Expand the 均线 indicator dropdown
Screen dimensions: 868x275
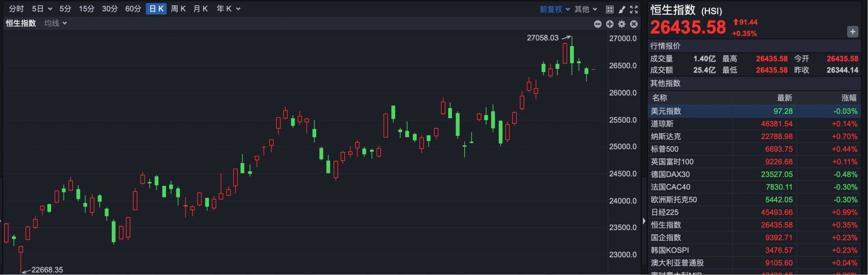pyautogui.click(x=56, y=23)
